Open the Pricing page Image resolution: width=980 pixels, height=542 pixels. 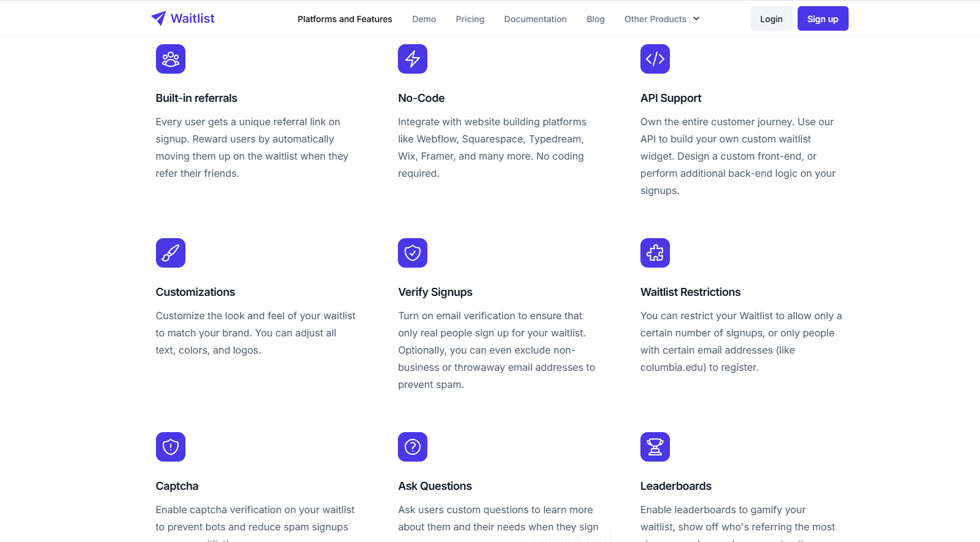(470, 18)
